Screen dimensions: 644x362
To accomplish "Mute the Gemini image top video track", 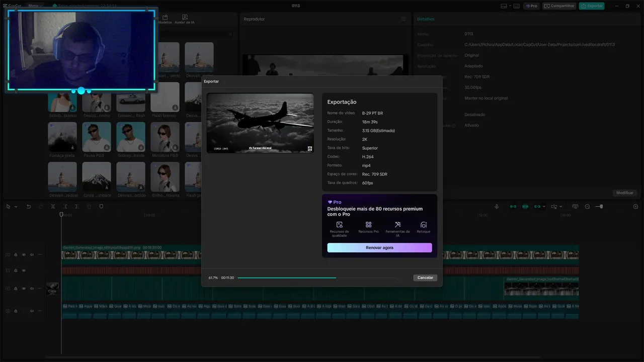I will coord(32,254).
